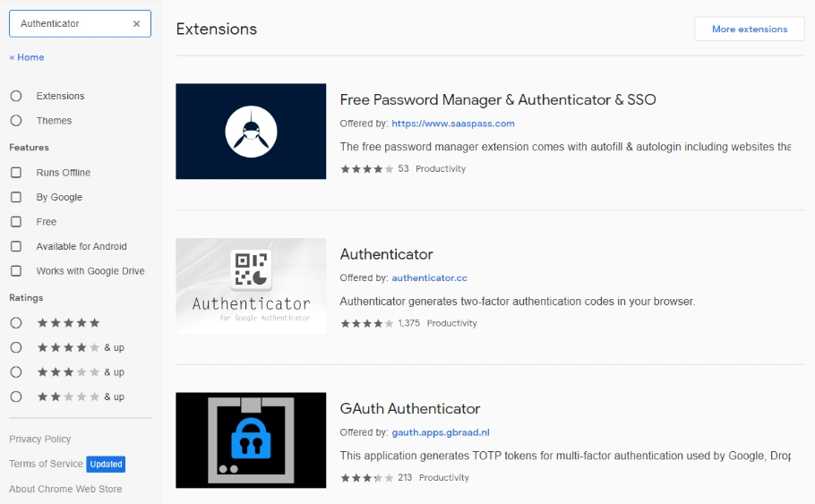Enable Works with Google Drive filter

[x=16, y=271]
